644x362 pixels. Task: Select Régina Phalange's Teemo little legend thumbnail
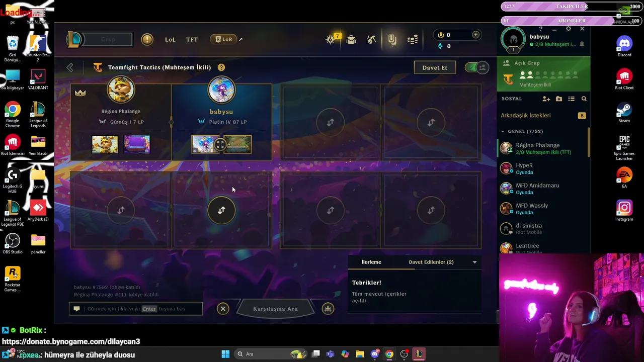[105, 144]
